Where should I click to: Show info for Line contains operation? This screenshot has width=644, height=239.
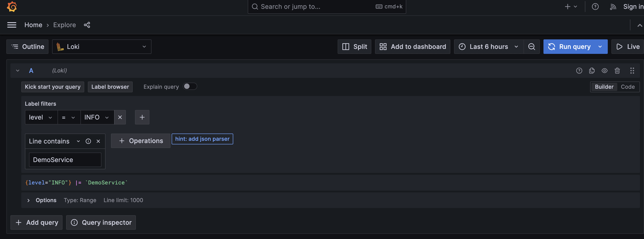click(88, 141)
